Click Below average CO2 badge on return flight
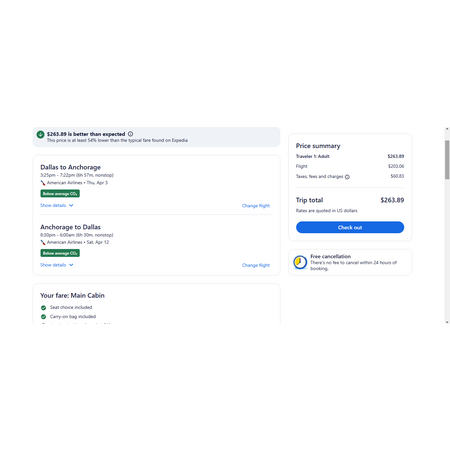 [60, 253]
